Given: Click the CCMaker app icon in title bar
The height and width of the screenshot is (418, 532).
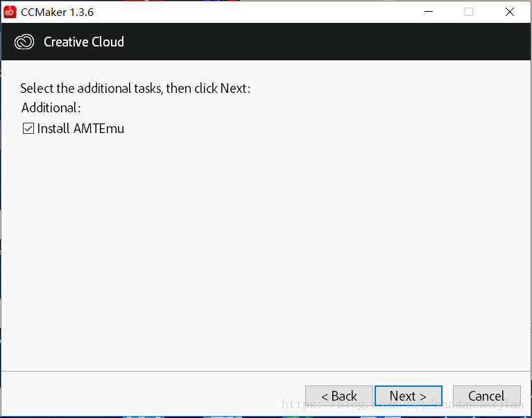Looking at the screenshot, I should [10, 12].
